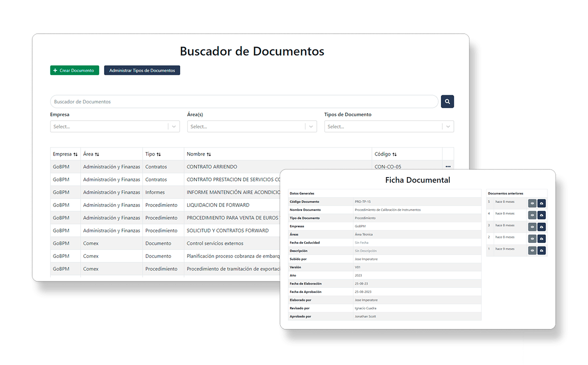Screen dimensions: 588x365
Task: Expand the Tipos de Documento dropdown
Action: point(448,126)
